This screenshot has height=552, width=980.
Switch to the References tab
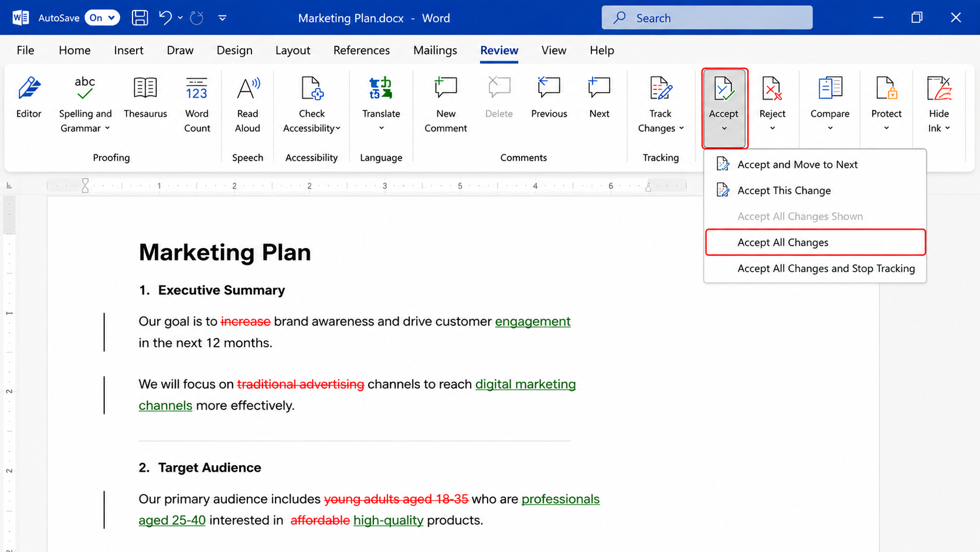[x=361, y=50]
